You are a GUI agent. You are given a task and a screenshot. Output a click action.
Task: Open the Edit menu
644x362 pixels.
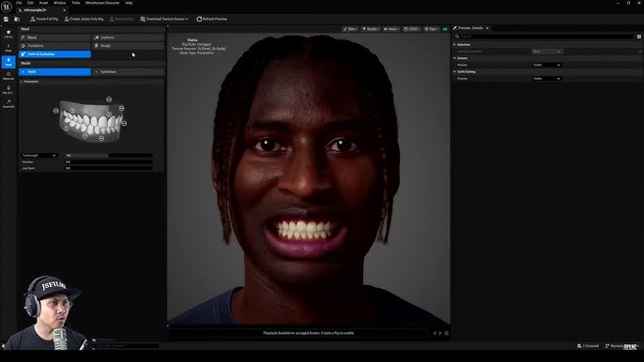(x=30, y=3)
